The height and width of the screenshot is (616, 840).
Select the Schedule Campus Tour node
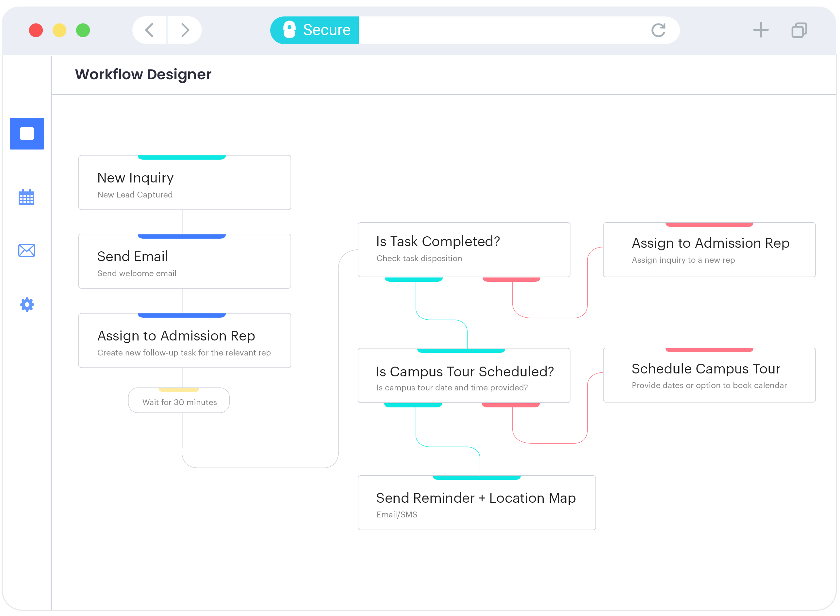tap(709, 375)
